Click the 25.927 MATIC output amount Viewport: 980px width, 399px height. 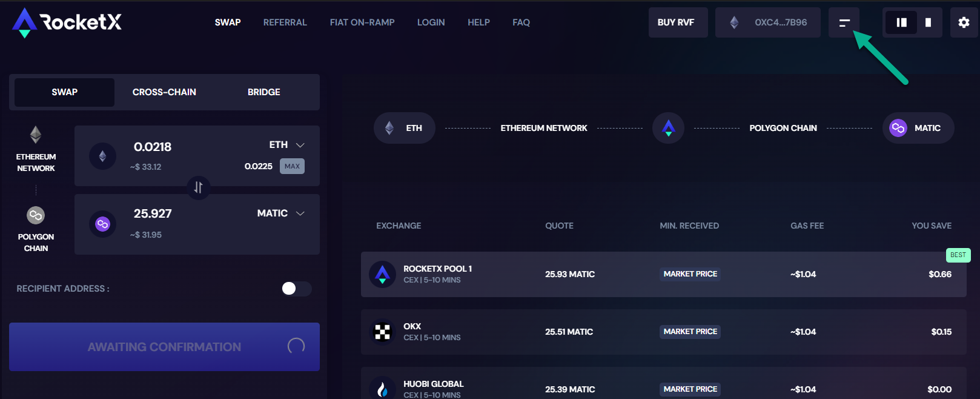[x=153, y=213]
